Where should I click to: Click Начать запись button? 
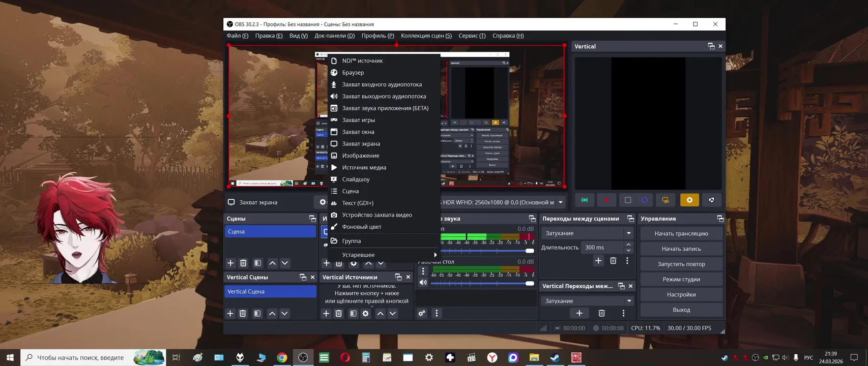coord(681,249)
